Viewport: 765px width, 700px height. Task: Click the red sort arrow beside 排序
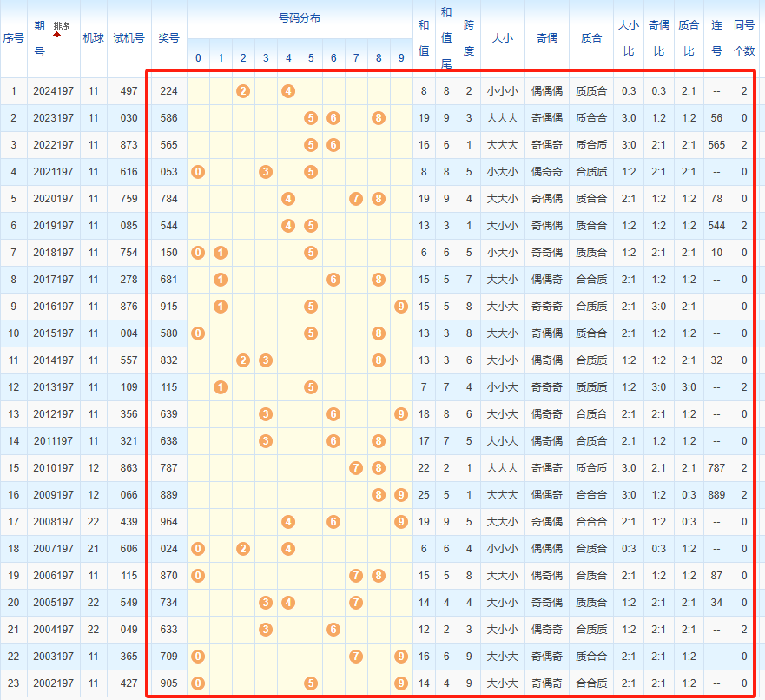pos(56,35)
